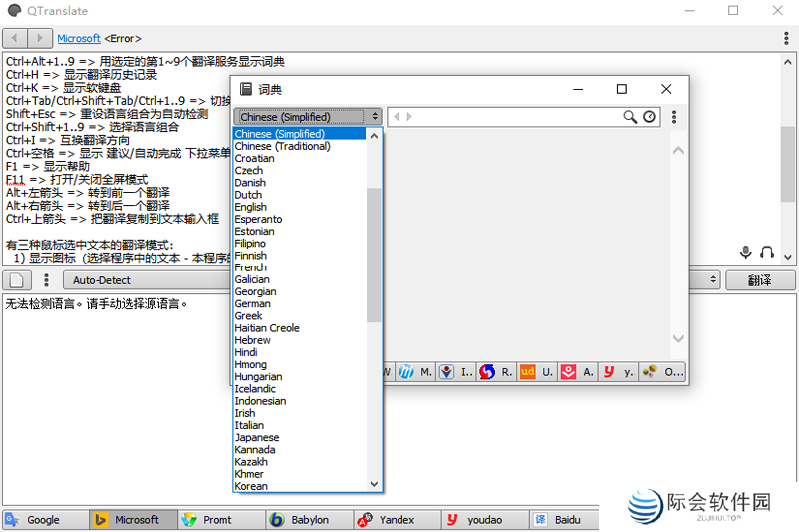Open dictionary history with the clock icon
The image size is (799, 532).
[x=650, y=117]
